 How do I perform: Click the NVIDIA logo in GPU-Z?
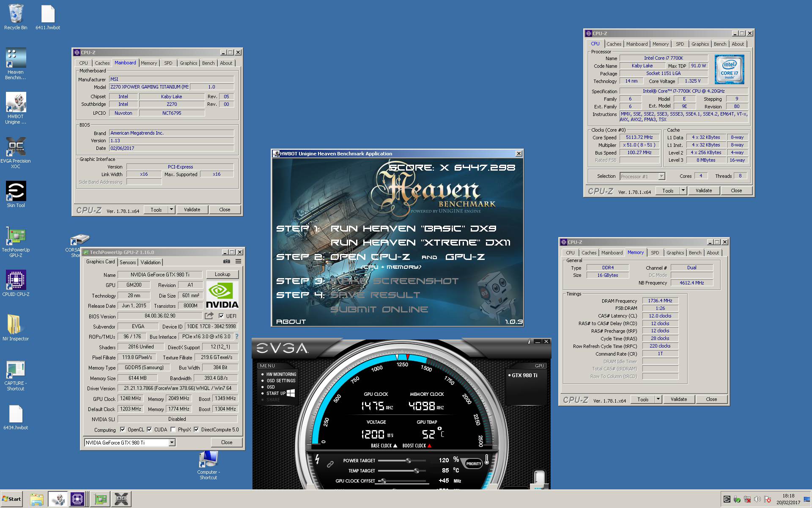coord(222,295)
